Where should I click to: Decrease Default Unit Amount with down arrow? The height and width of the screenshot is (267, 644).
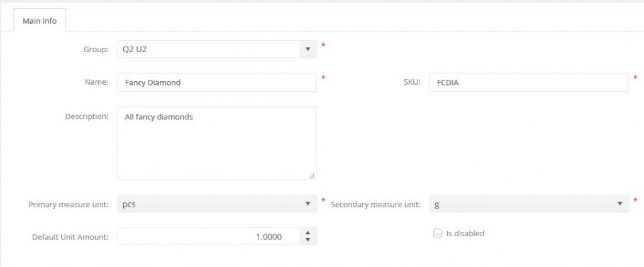[x=307, y=241]
